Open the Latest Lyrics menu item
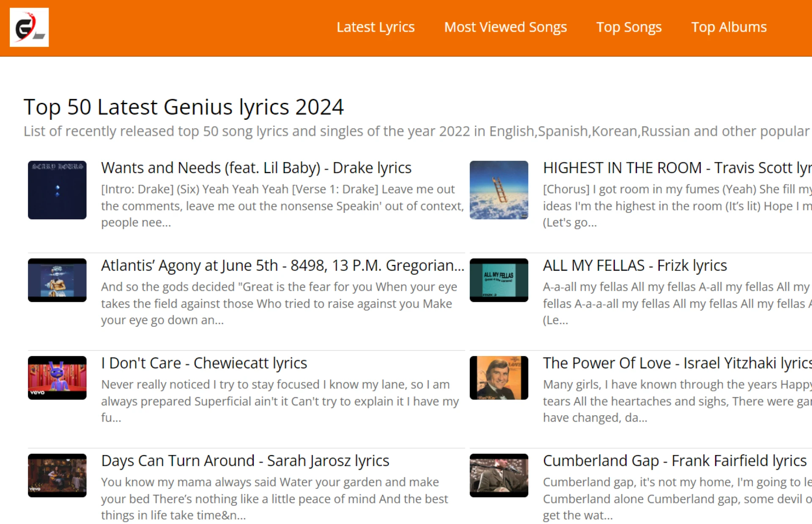Screen dimensions: 812x524 point(375,27)
